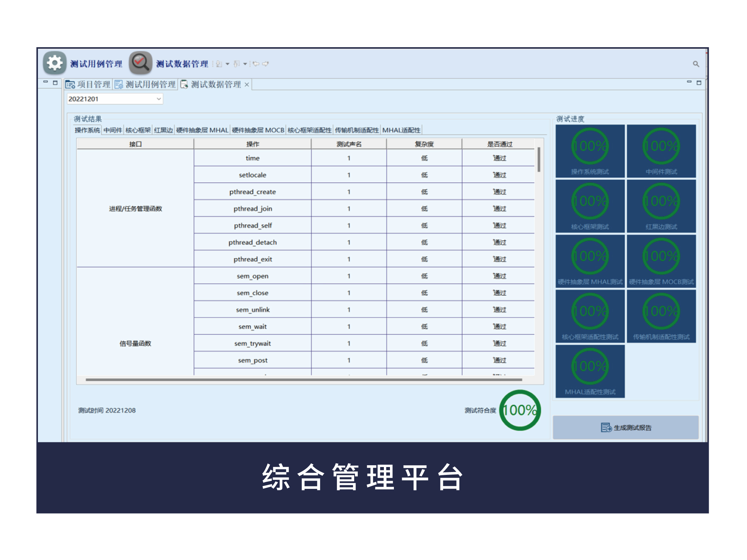This screenshot has height=560, width=747.
Task: Switch to the 红黑边 results tab
Action: click(162, 130)
